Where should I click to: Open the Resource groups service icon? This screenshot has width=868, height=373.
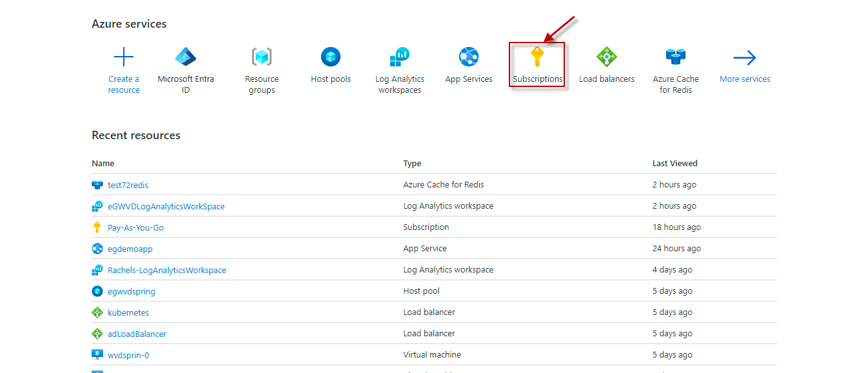[262, 57]
